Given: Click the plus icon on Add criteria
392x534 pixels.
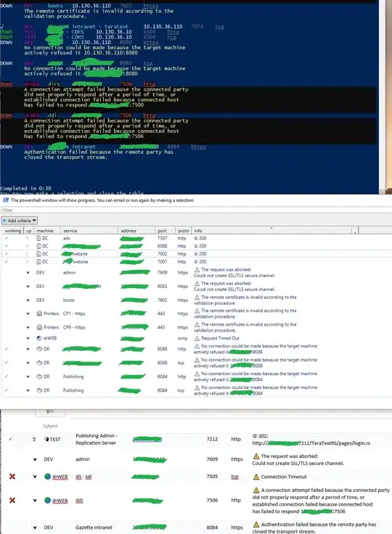Looking at the screenshot, I should (4, 221).
